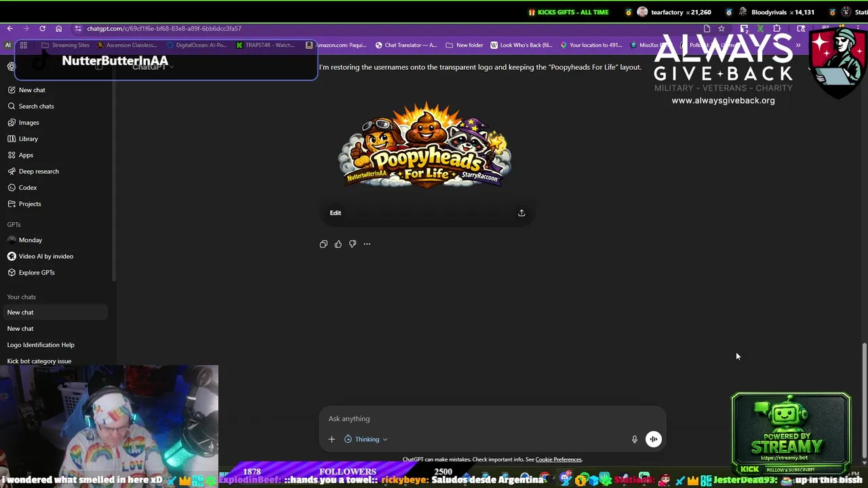
Task: Open the DigitalOcean bookmark
Action: point(197,45)
